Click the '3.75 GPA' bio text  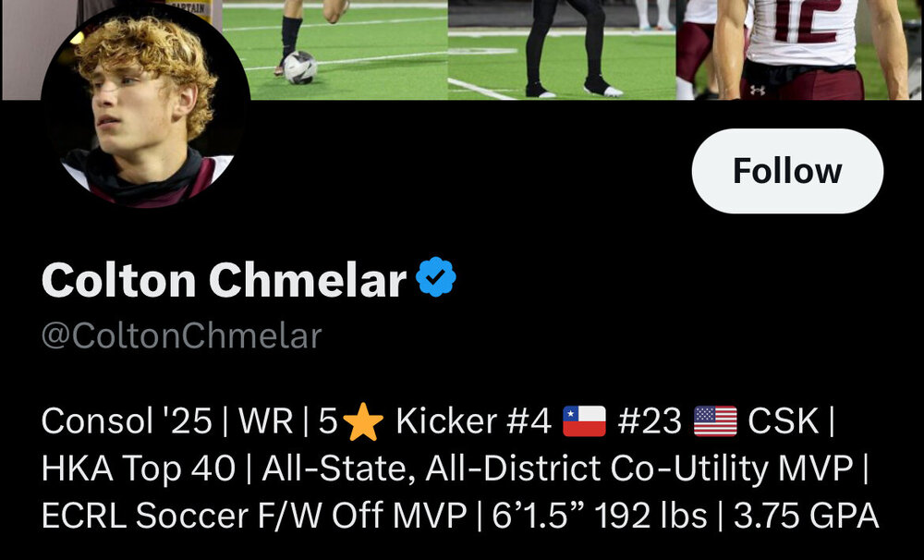pos(806,516)
